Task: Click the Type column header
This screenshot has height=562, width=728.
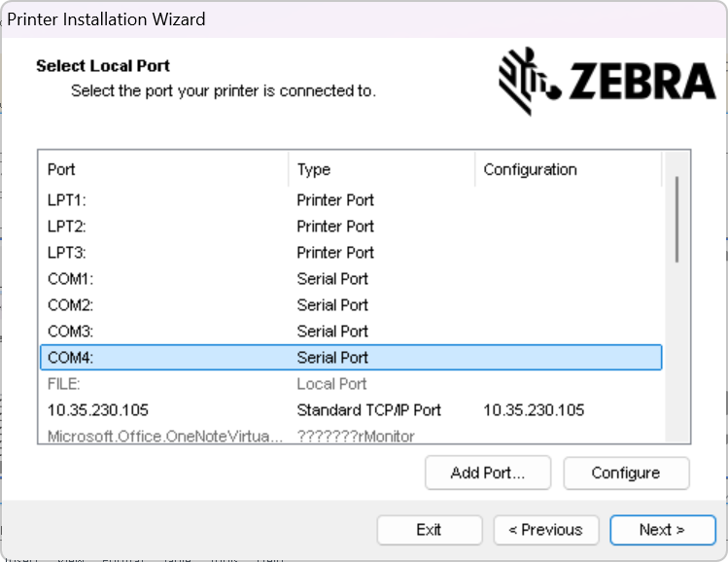Action: (381, 169)
